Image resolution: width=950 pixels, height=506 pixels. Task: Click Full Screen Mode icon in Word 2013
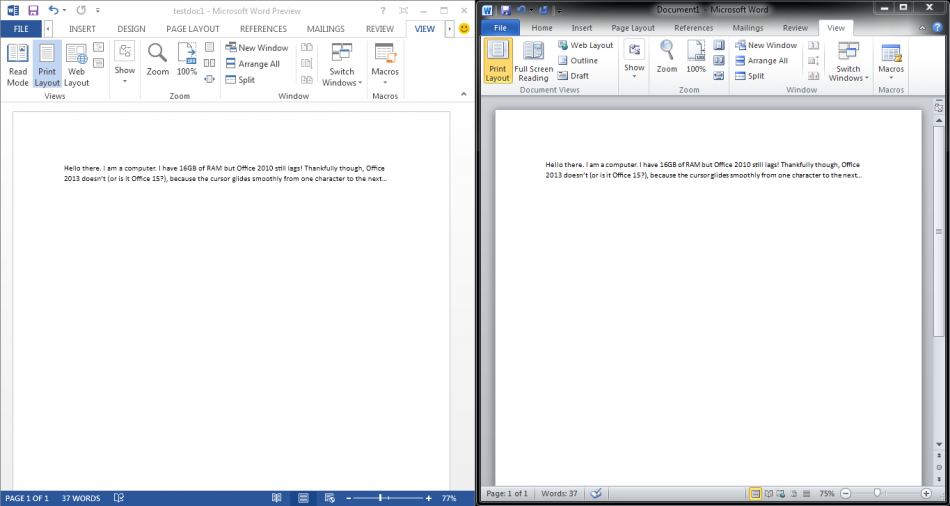(404, 10)
